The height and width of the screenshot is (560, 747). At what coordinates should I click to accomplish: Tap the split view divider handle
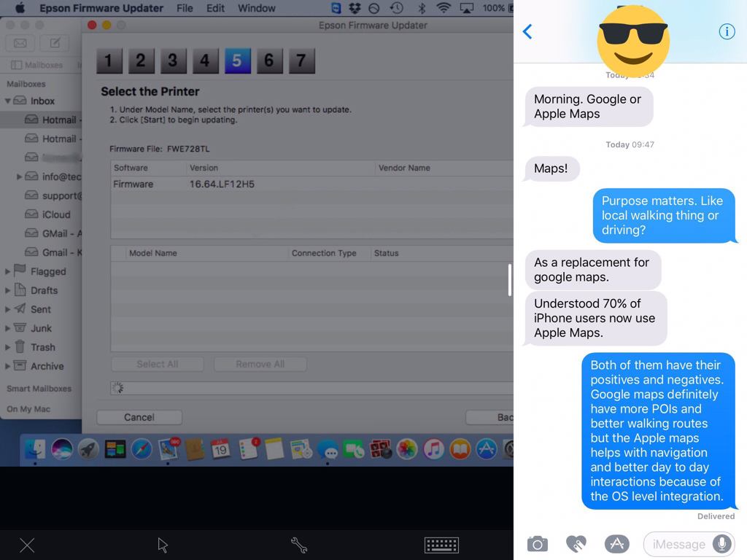(x=510, y=280)
